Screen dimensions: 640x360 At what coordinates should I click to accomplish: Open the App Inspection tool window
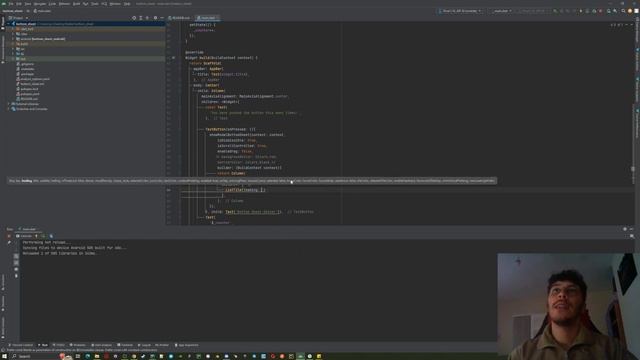tap(187, 345)
